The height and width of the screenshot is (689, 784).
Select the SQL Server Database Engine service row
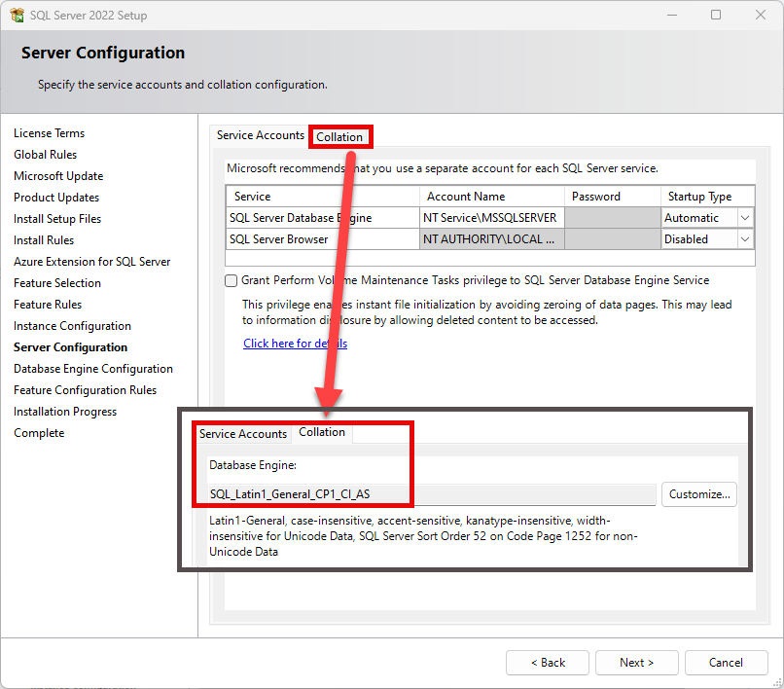click(490, 218)
